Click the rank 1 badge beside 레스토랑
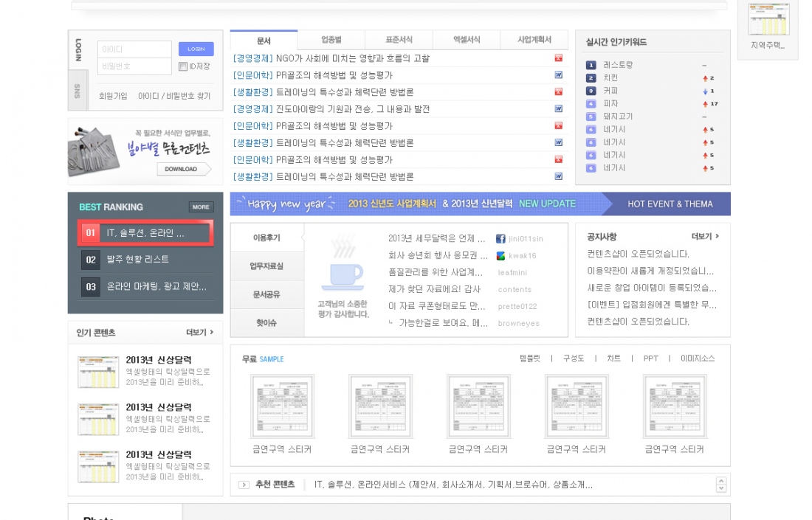812x520 pixels. (591, 65)
